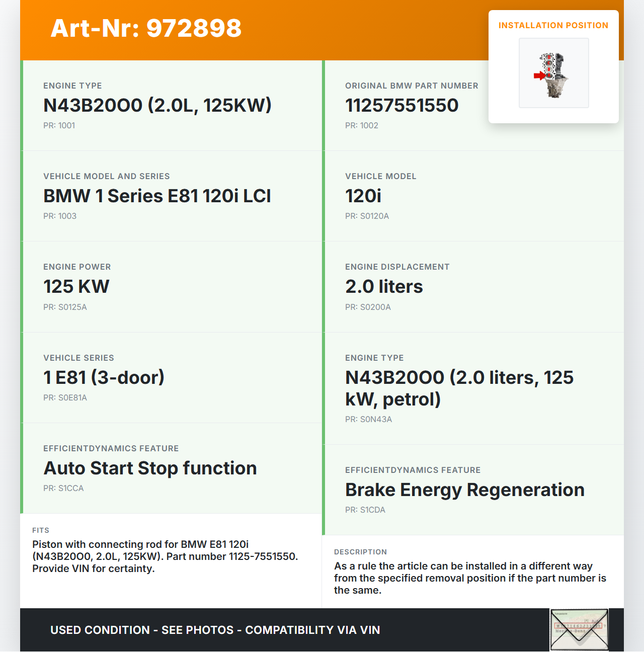
Task: Select the 120i vehicle model value
Action: (x=363, y=196)
